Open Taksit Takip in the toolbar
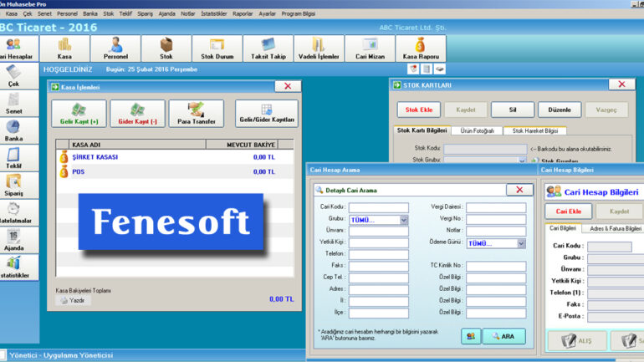Image resolution: width=644 pixels, height=362 pixels. click(268, 48)
